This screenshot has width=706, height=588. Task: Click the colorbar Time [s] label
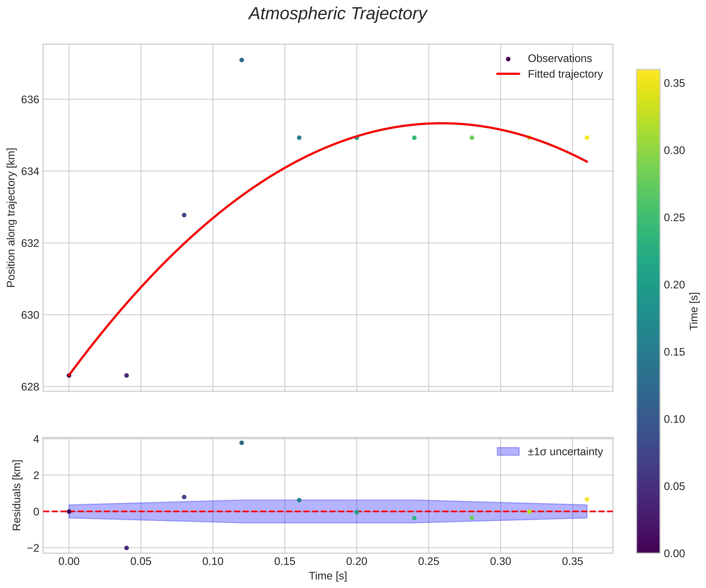694,311
